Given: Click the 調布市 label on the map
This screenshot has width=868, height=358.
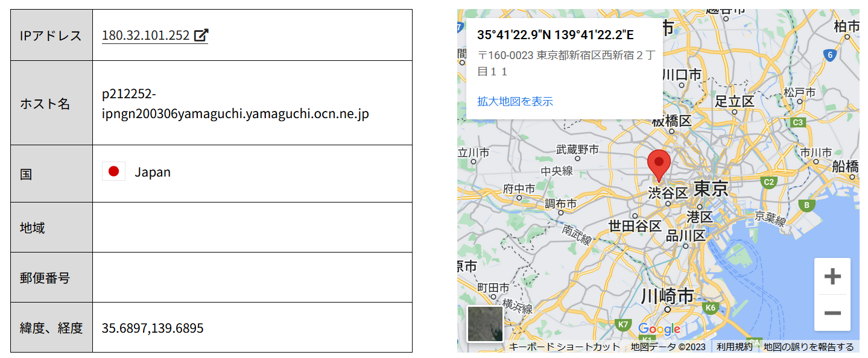Looking at the screenshot, I should [560, 203].
